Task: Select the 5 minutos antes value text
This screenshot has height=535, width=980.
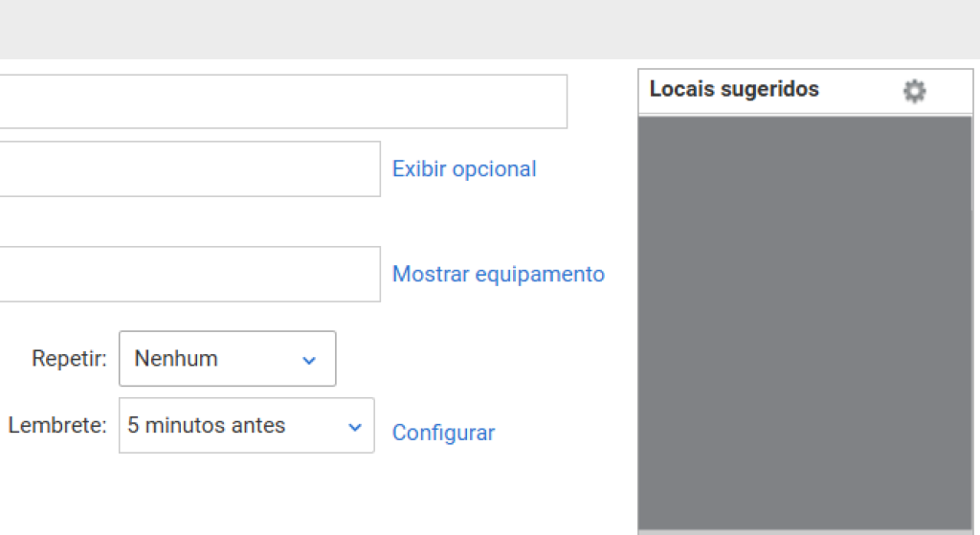Action: coord(207,426)
